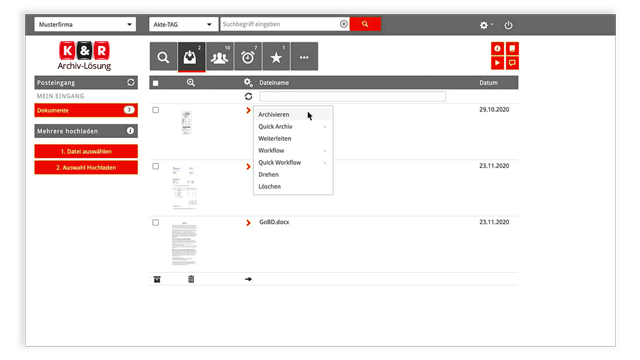Open the star favorites tab

pyautogui.click(x=276, y=57)
